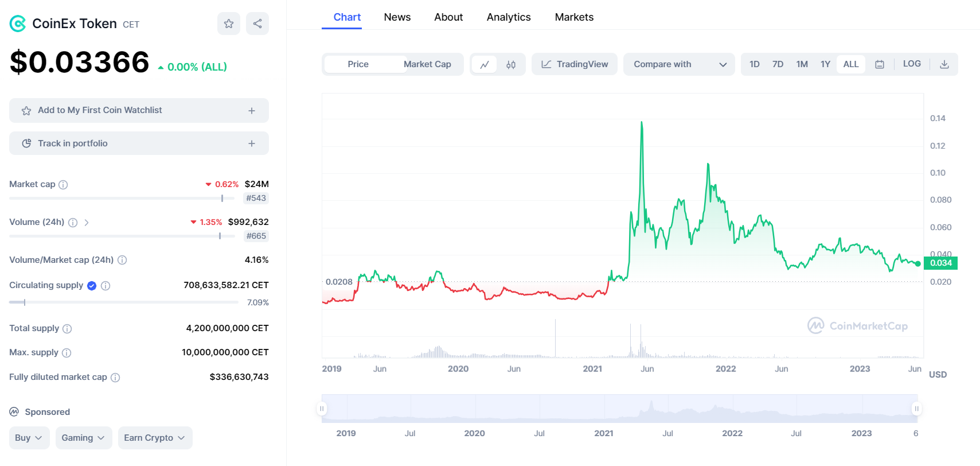
Task: Click the pie chart icon in Track in portfolio
Action: tap(26, 143)
